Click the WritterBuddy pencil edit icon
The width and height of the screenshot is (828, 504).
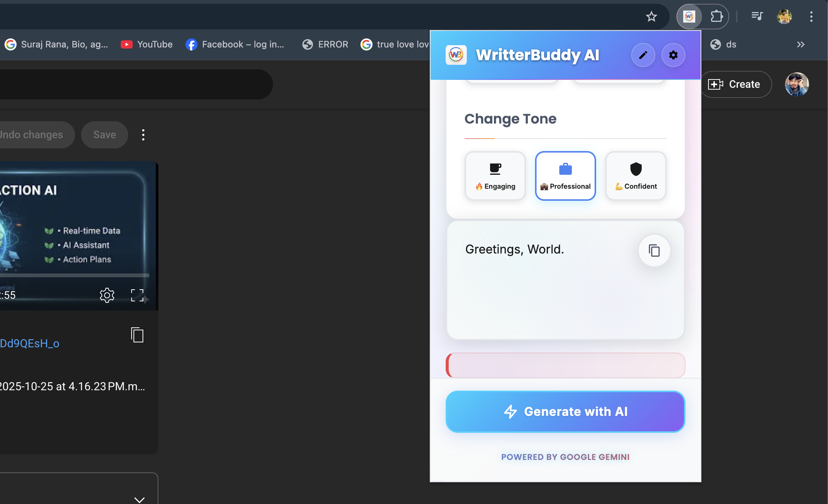[x=643, y=55]
